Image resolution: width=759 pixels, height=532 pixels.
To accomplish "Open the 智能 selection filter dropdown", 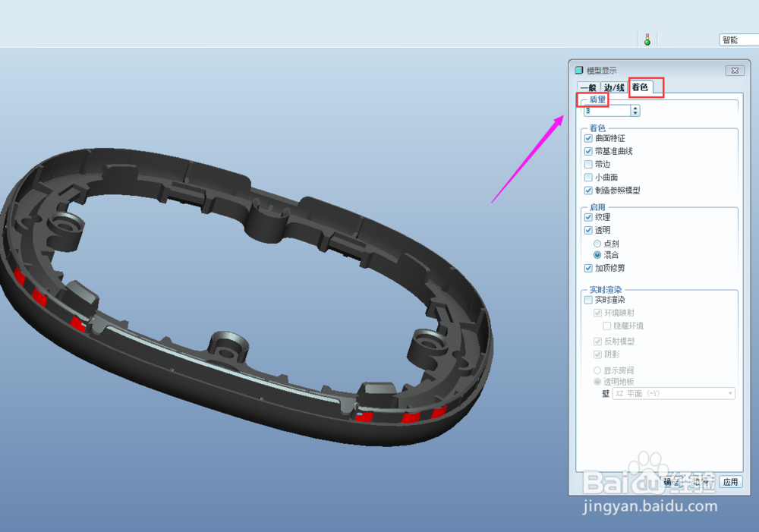I will coord(739,39).
